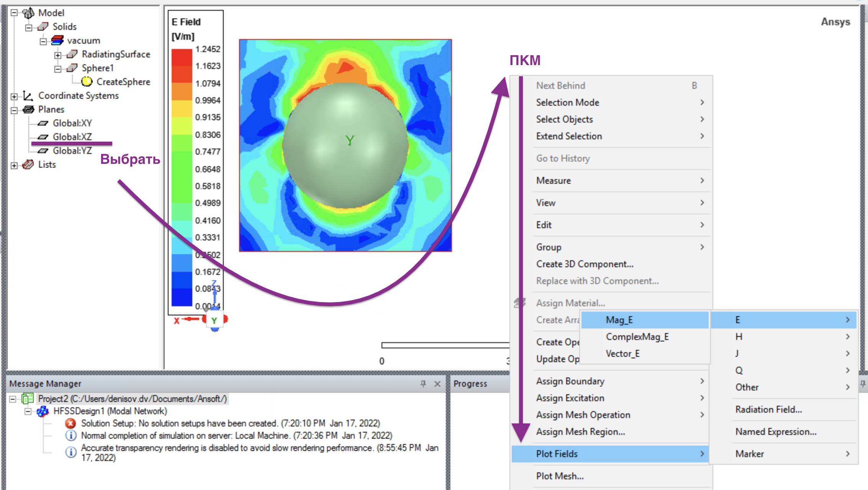This screenshot has width=868, height=490.
Task: Click the vacuum material icon in tree
Action: coord(57,40)
